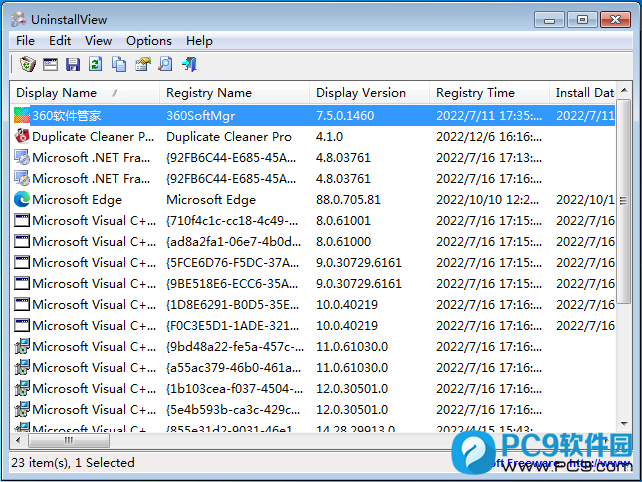The height and width of the screenshot is (482, 642).
Task: Select the Duplicate Cleaner Pro registry name cell
Action: tap(229, 137)
